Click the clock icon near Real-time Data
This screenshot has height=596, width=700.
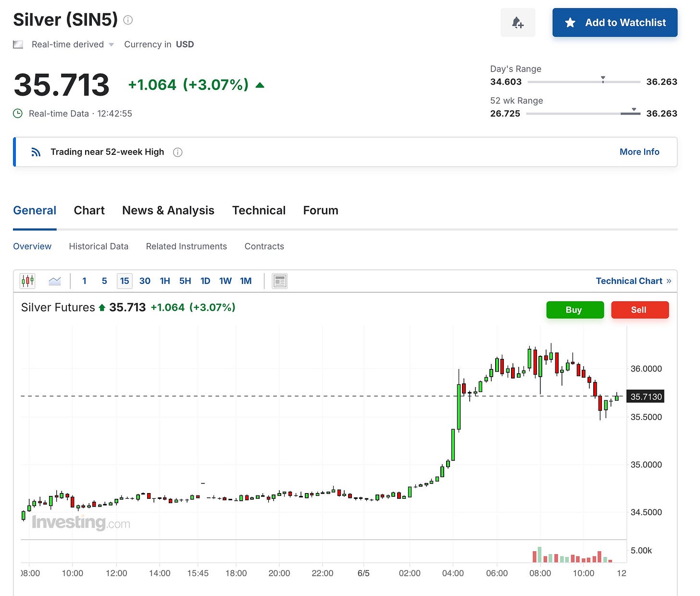(18, 114)
